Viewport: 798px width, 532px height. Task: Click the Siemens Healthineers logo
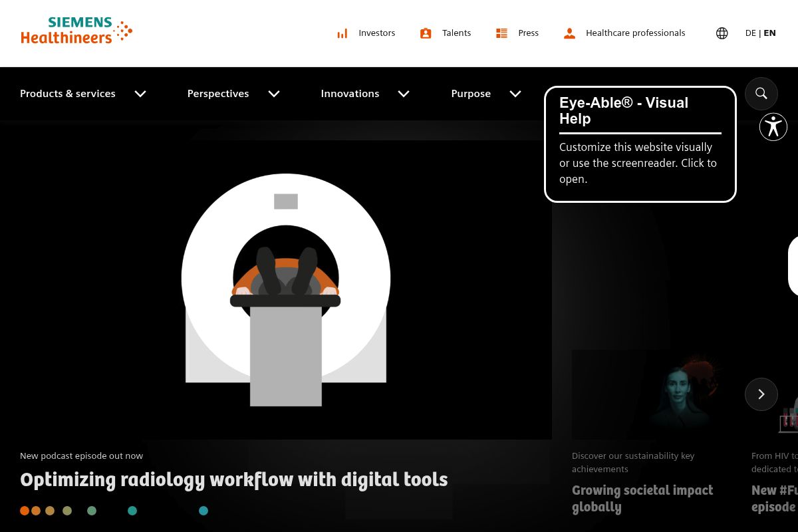(76, 31)
